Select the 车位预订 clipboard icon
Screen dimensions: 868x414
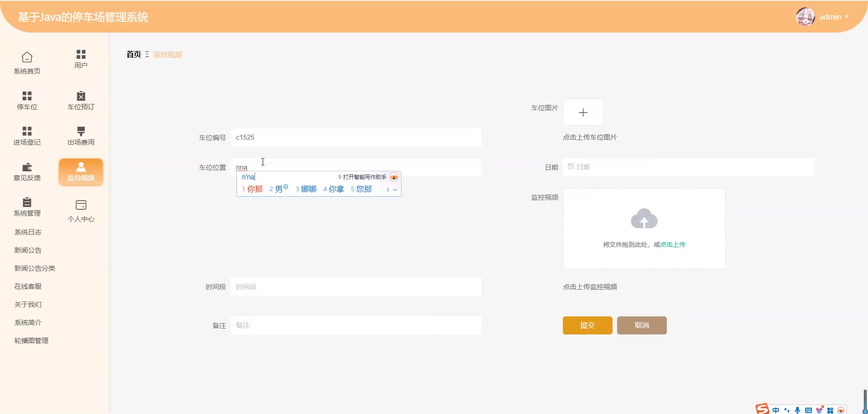[81, 96]
